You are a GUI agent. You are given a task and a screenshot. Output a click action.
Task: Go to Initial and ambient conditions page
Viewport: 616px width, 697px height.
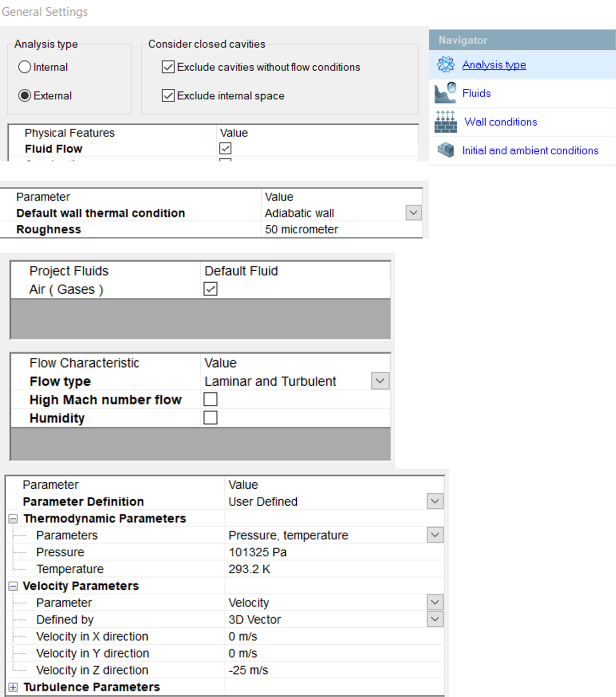(x=530, y=150)
